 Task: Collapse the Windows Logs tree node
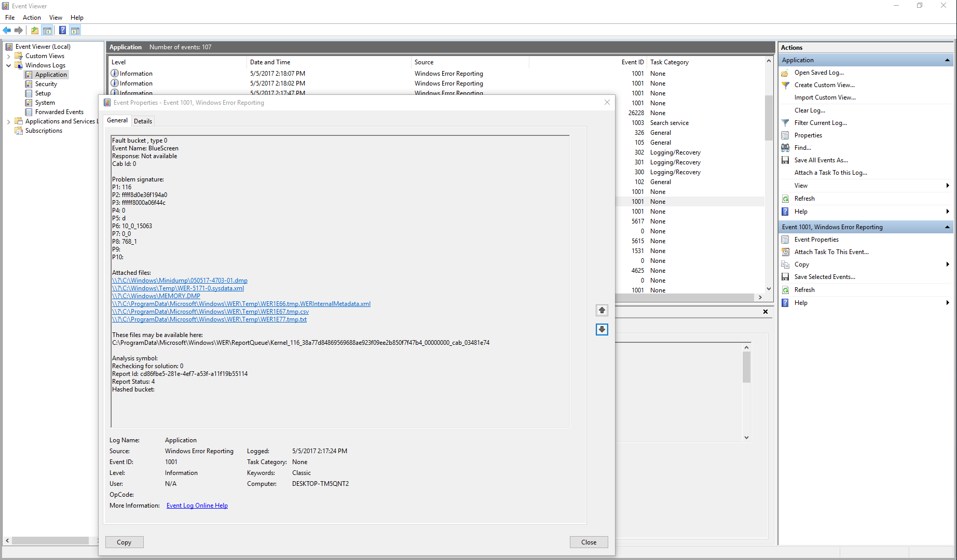pyautogui.click(x=8, y=65)
